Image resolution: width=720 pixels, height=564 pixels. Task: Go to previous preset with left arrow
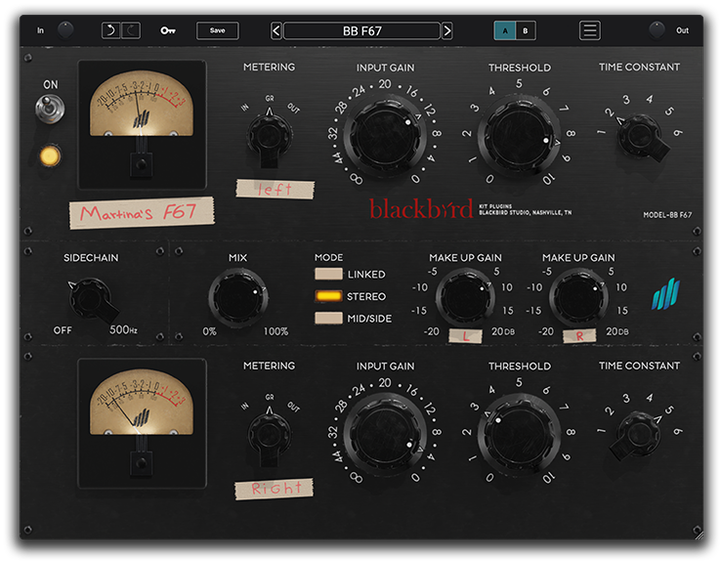click(277, 31)
